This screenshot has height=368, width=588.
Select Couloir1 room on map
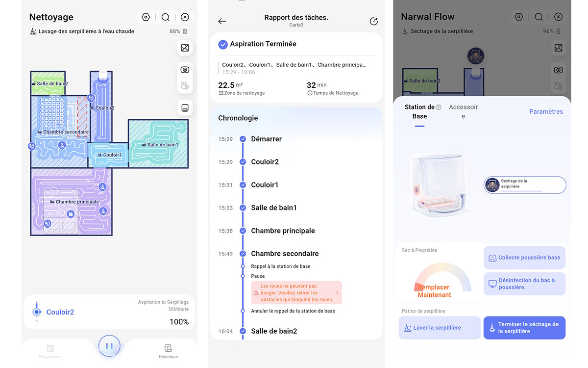point(109,155)
